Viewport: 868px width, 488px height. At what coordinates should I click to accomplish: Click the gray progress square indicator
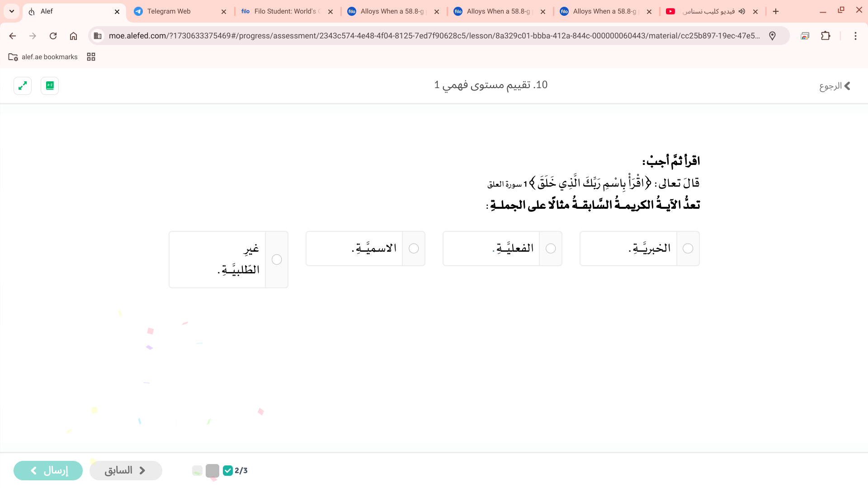212,470
